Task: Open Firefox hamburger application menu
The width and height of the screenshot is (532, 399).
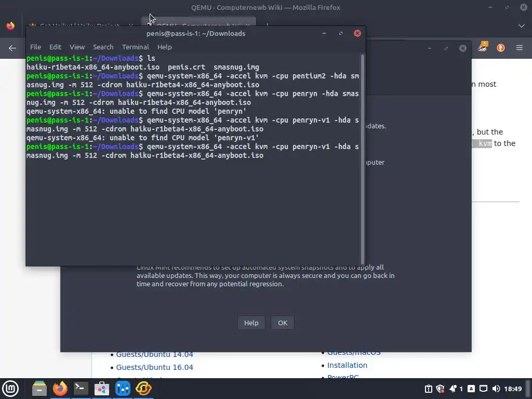Action: point(520,48)
